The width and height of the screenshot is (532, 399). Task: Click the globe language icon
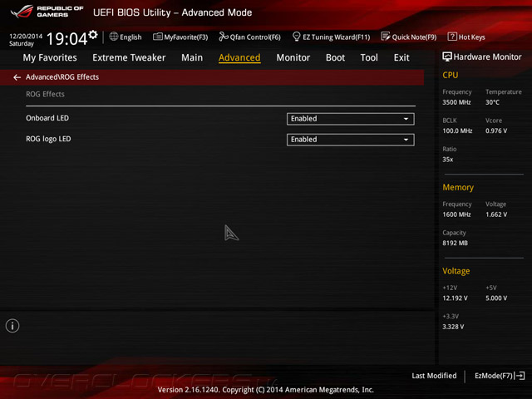click(114, 37)
